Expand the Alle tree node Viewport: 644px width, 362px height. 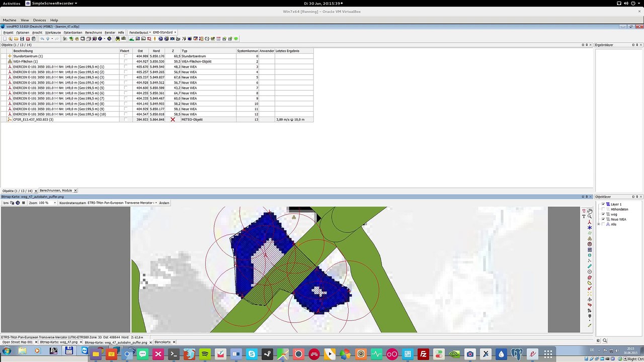coord(599,224)
